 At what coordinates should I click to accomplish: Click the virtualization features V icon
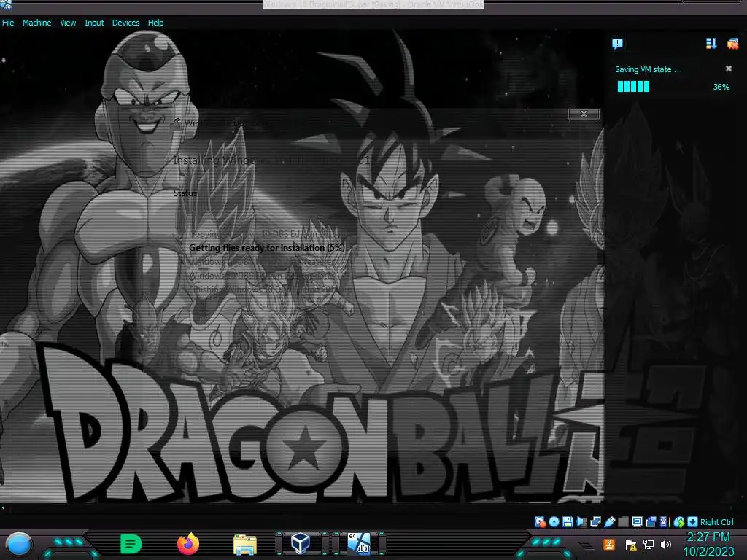tap(664, 522)
